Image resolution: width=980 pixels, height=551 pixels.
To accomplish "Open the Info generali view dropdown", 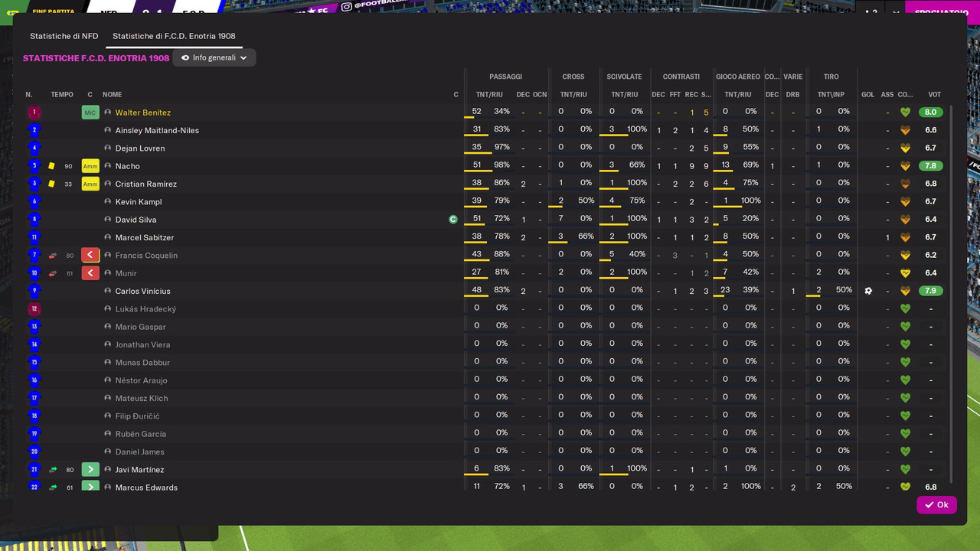I will [x=214, y=57].
